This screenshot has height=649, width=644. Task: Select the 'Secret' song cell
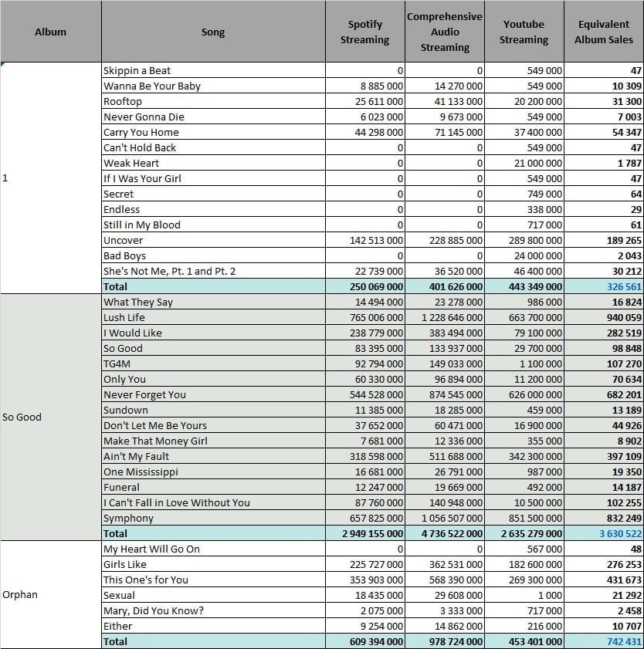213,194
